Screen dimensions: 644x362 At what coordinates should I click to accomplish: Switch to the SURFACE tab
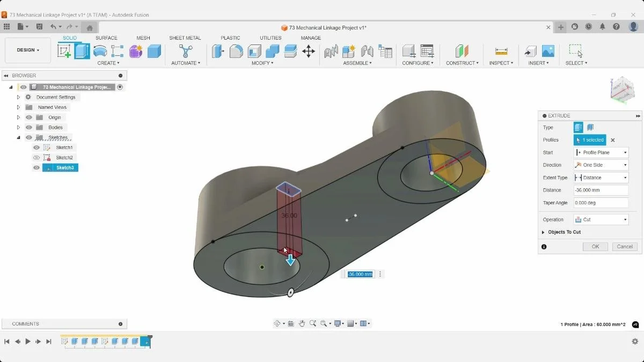click(106, 38)
